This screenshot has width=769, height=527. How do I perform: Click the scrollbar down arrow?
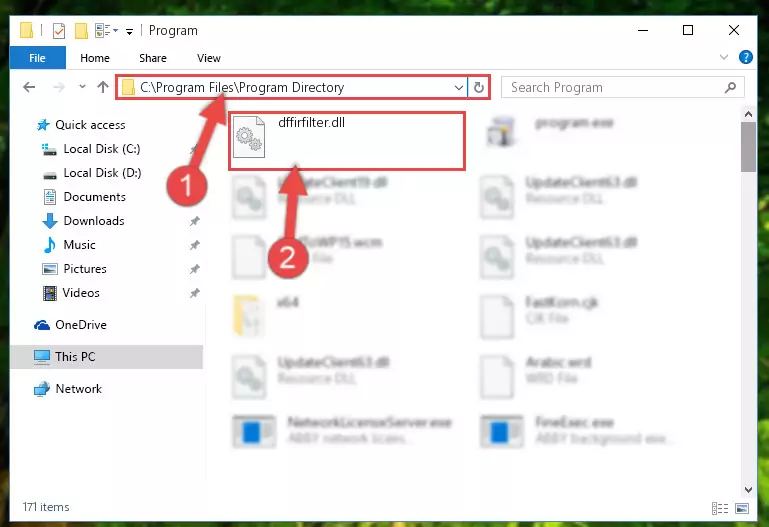[x=748, y=489]
